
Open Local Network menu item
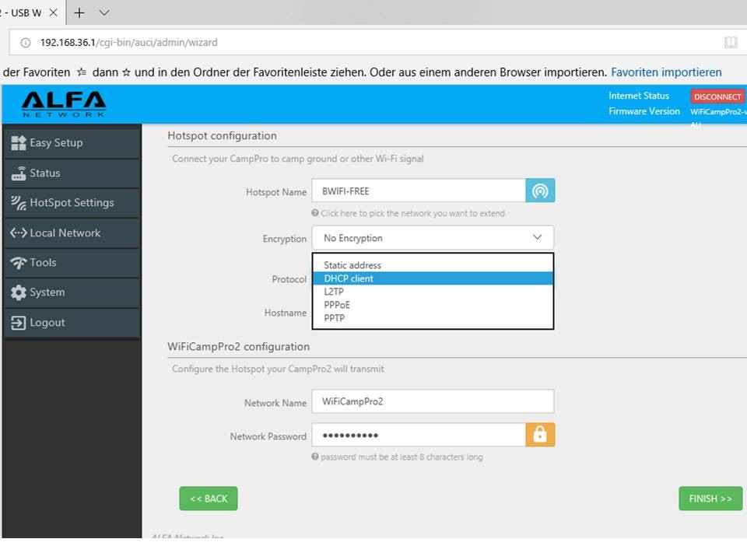72,233
